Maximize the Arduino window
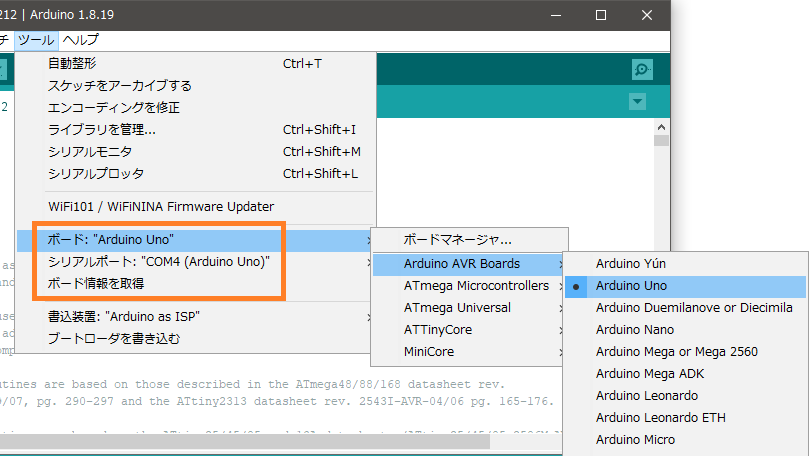 click(x=601, y=15)
